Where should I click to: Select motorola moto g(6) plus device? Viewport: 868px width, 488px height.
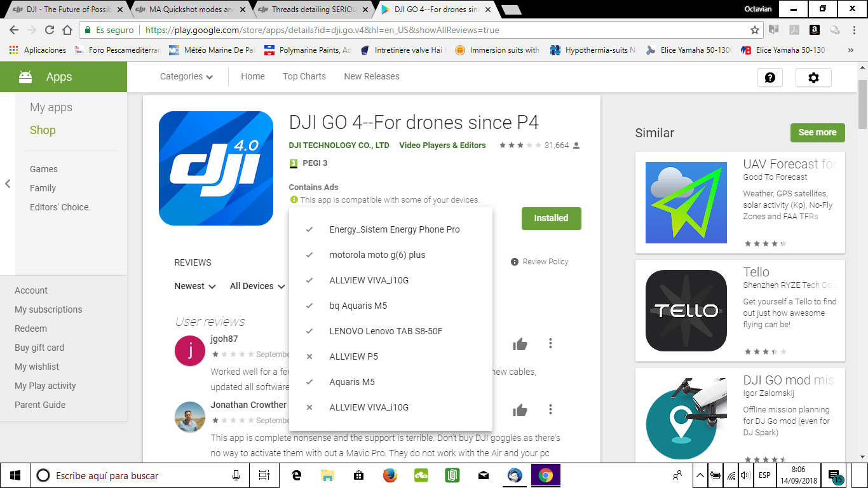point(391,255)
